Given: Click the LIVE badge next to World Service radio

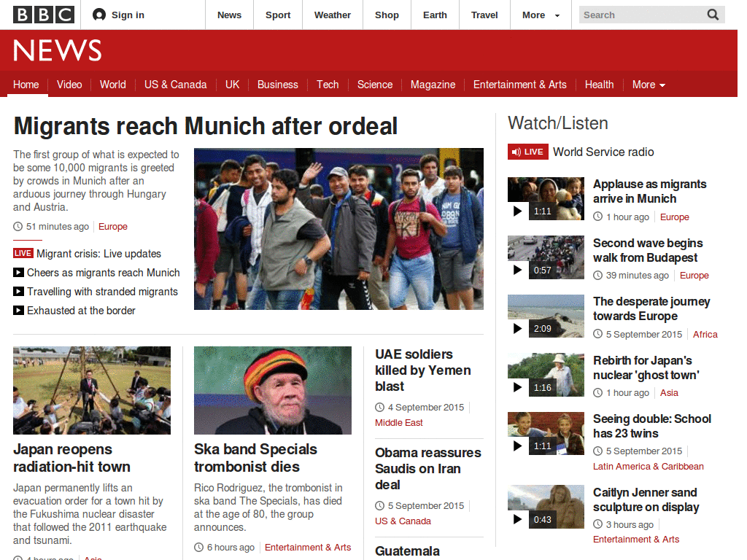Looking at the screenshot, I should 527,152.
